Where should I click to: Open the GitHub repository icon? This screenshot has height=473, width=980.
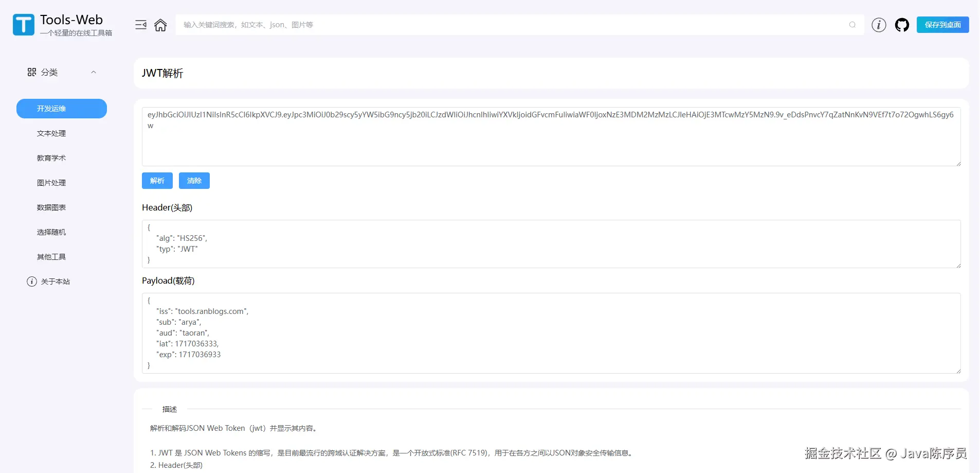(x=902, y=25)
